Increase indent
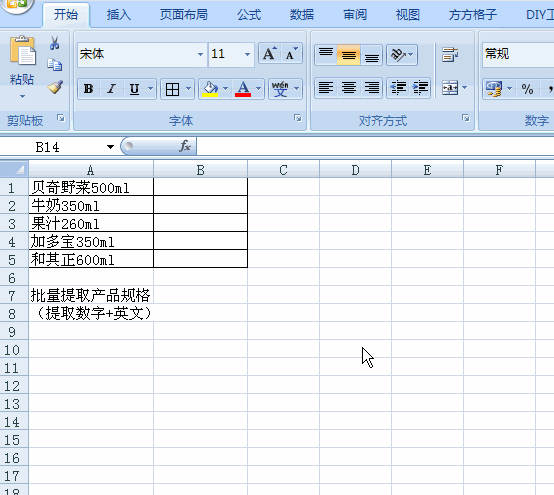Image resolution: width=554 pixels, height=495 pixels. click(420, 88)
